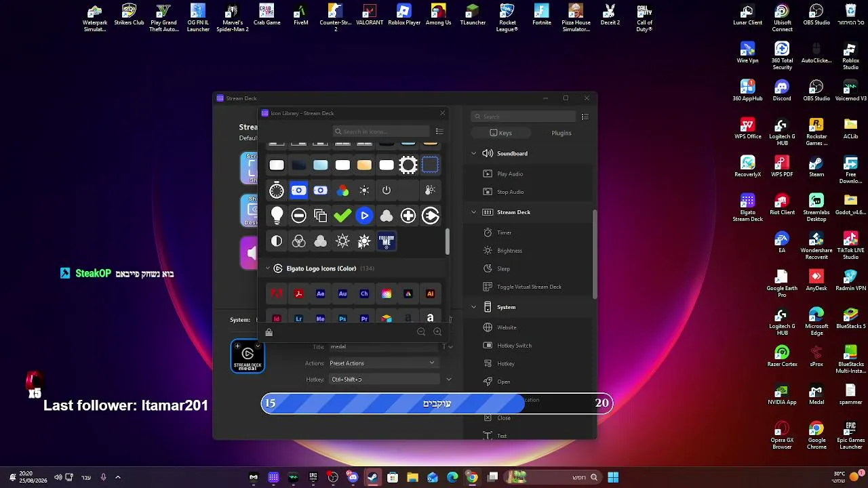Click the Hotkey field showing Ctrl+Shift

click(384, 380)
